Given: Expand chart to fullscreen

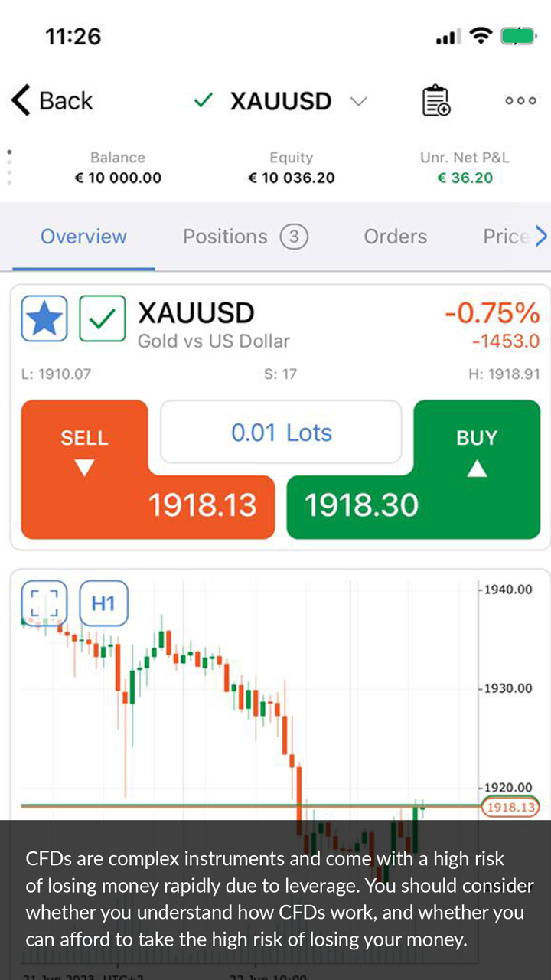Looking at the screenshot, I should pos(44,603).
